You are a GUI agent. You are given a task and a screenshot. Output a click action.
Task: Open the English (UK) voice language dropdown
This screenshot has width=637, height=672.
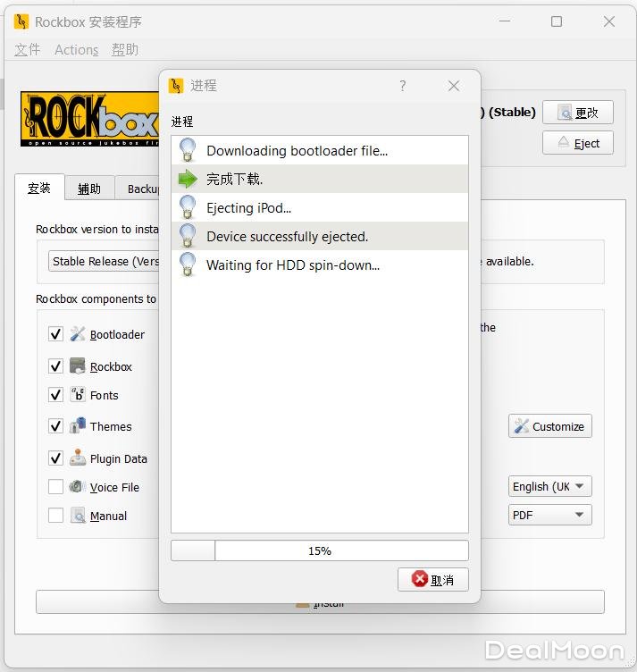[x=549, y=487]
